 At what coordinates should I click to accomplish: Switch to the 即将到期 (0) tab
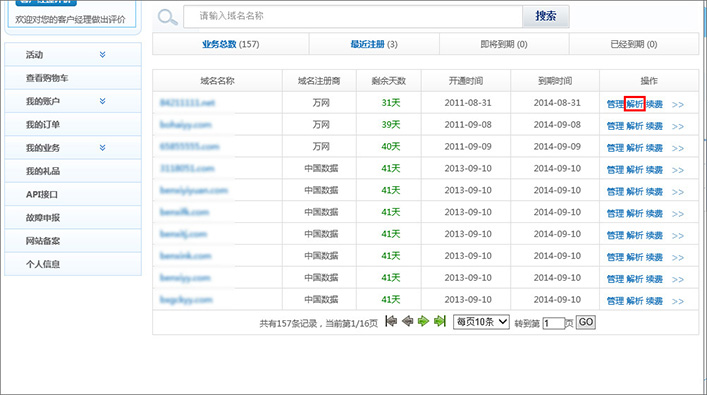tap(504, 44)
